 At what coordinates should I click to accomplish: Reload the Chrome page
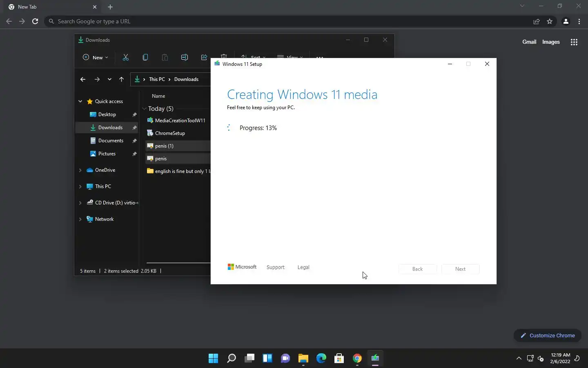(35, 21)
